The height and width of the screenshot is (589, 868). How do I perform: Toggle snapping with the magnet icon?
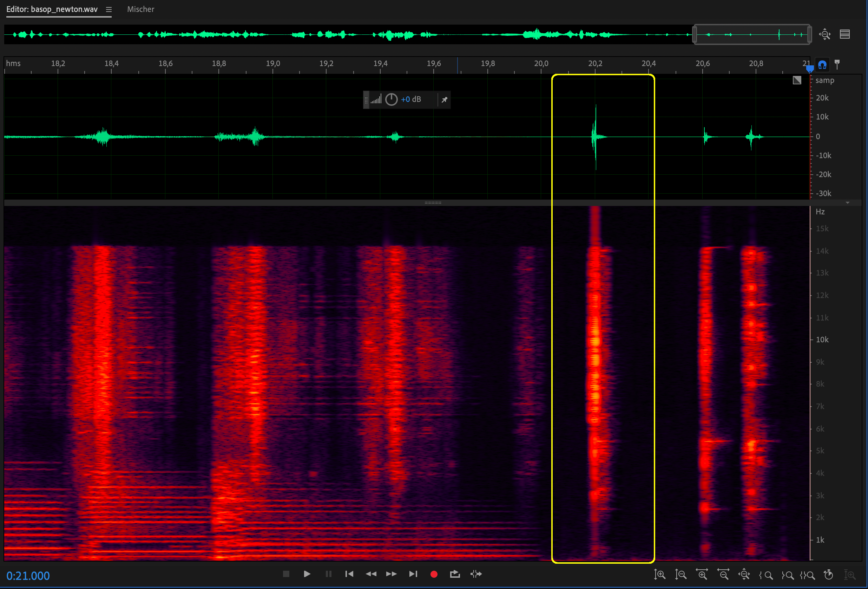[822, 65]
